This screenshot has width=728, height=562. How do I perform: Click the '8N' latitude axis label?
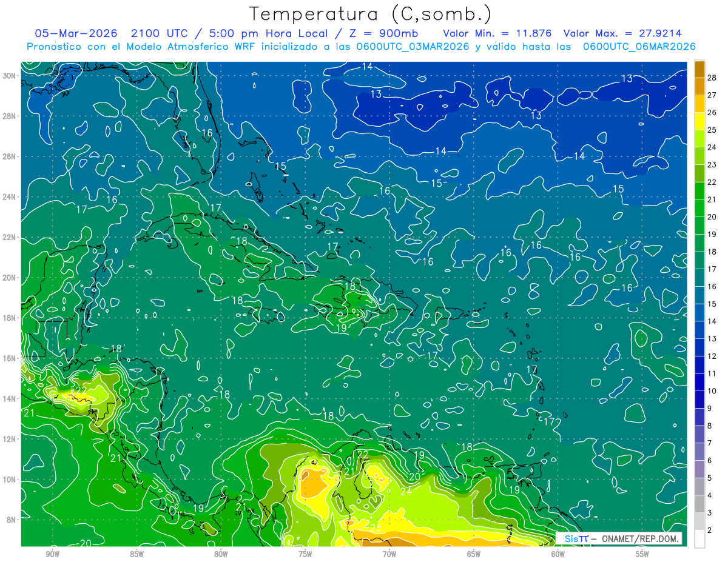11,520
